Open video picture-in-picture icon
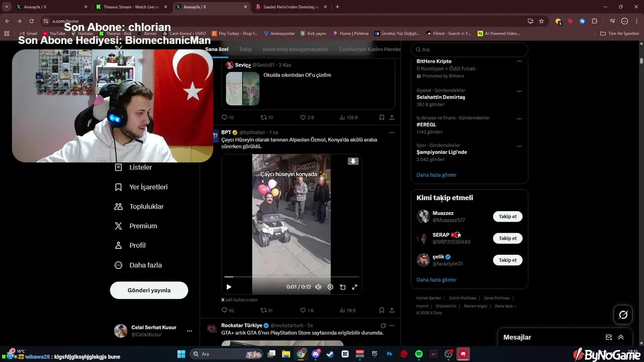Viewport: 644px width, 362px height. click(343, 287)
